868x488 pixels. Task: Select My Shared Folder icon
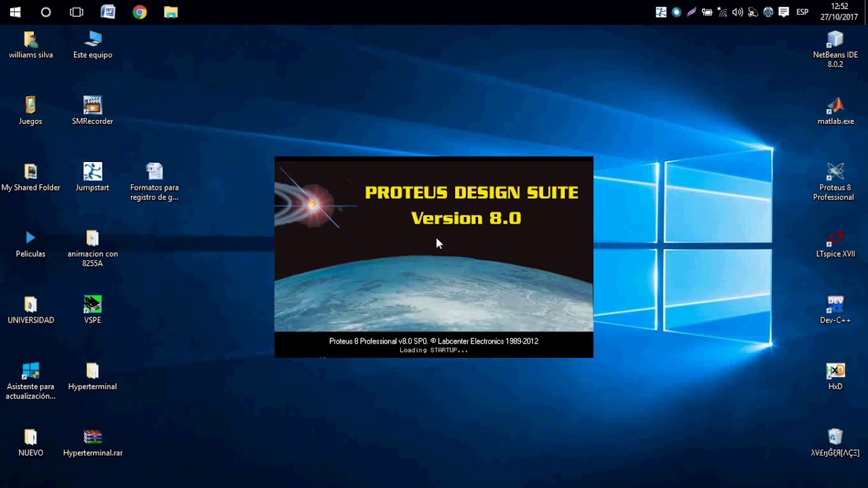31,178
